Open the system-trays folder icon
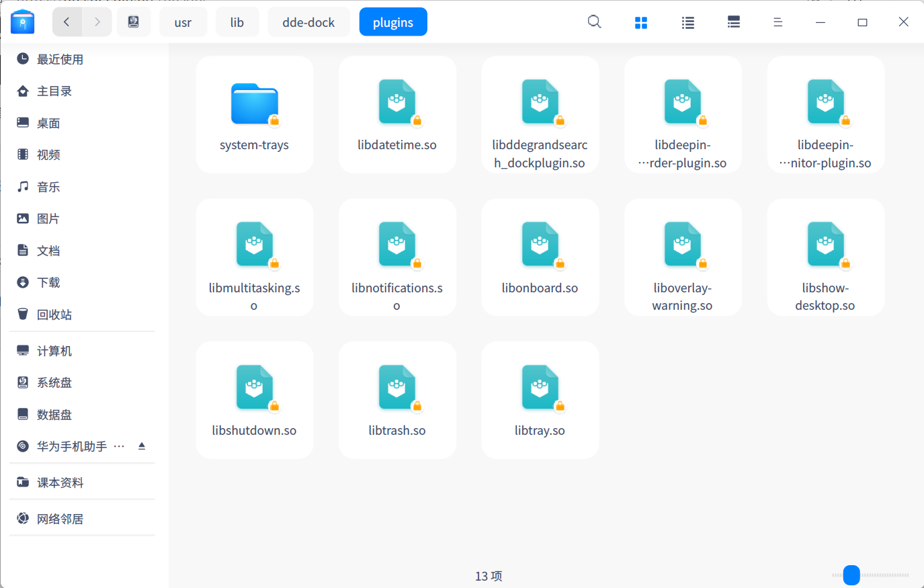The height and width of the screenshot is (588, 924). pyautogui.click(x=254, y=104)
